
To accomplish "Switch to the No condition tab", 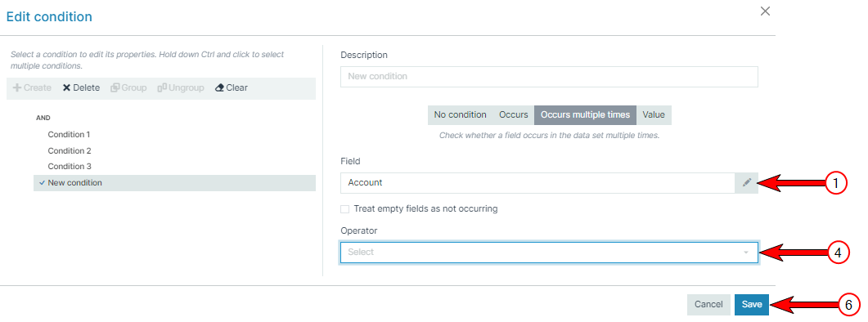I will coord(460,115).
